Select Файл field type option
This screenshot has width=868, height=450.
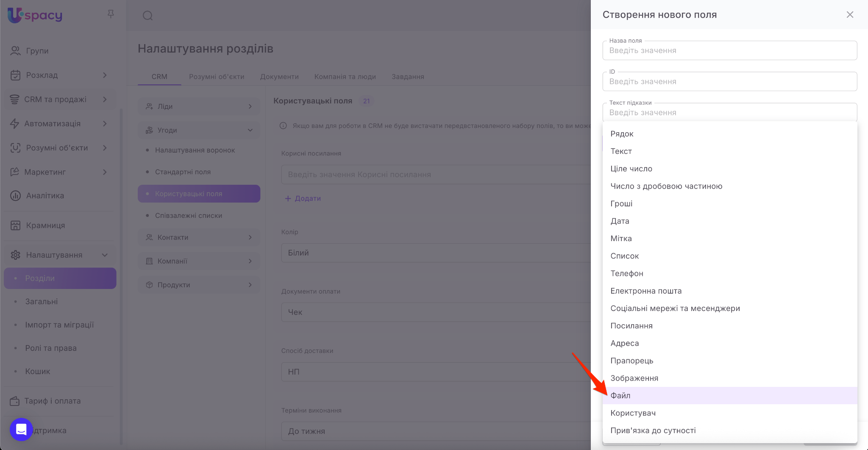point(620,395)
